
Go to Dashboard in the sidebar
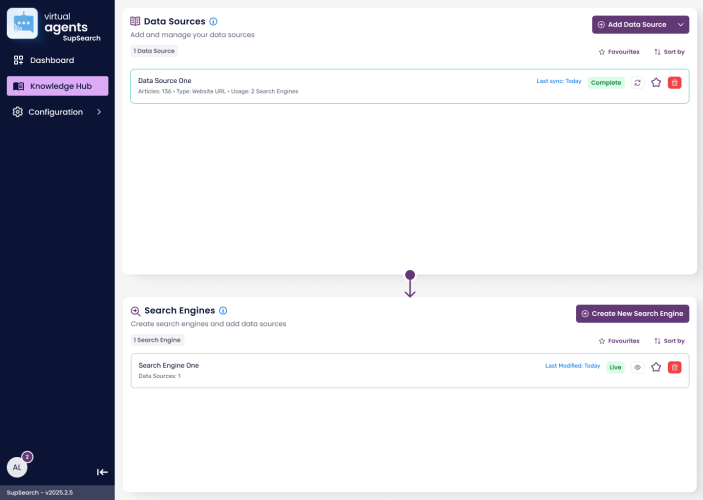pos(51,60)
